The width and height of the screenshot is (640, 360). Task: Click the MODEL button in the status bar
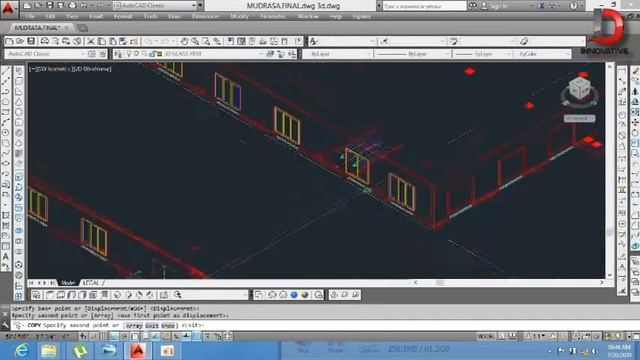point(486,336)
